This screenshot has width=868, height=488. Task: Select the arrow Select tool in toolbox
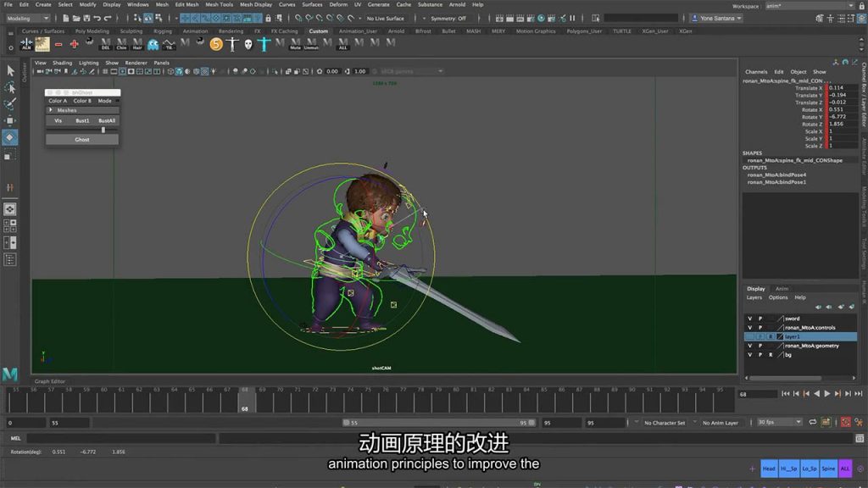tap(10, 70)
